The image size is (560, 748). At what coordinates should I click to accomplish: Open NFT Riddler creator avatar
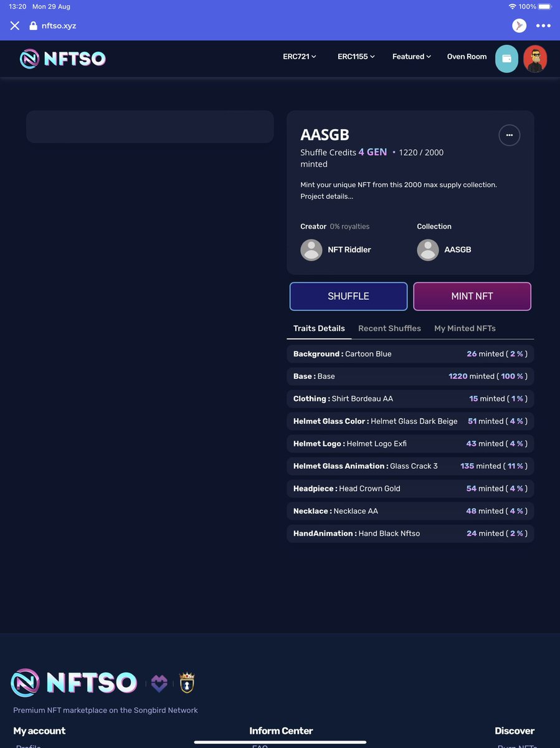(x=311, y=250)
